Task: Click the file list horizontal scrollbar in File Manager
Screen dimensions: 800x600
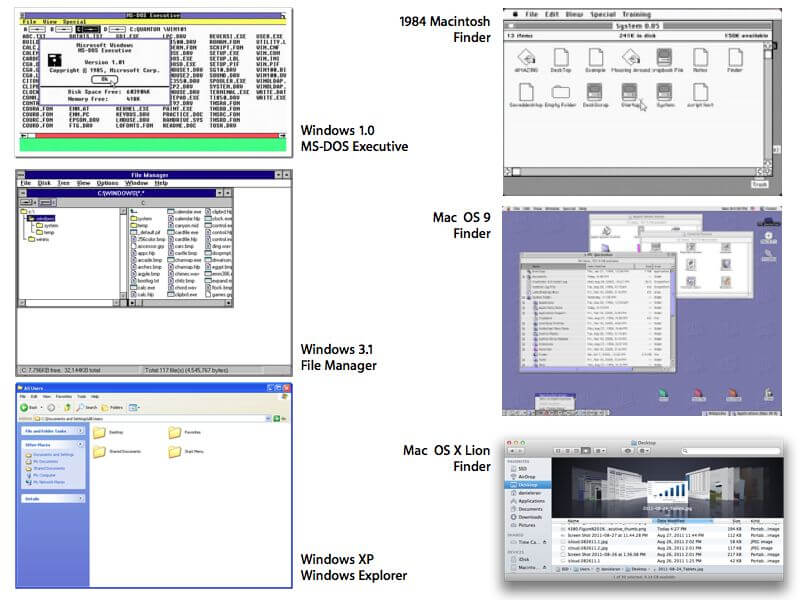Action: (180, 303)
